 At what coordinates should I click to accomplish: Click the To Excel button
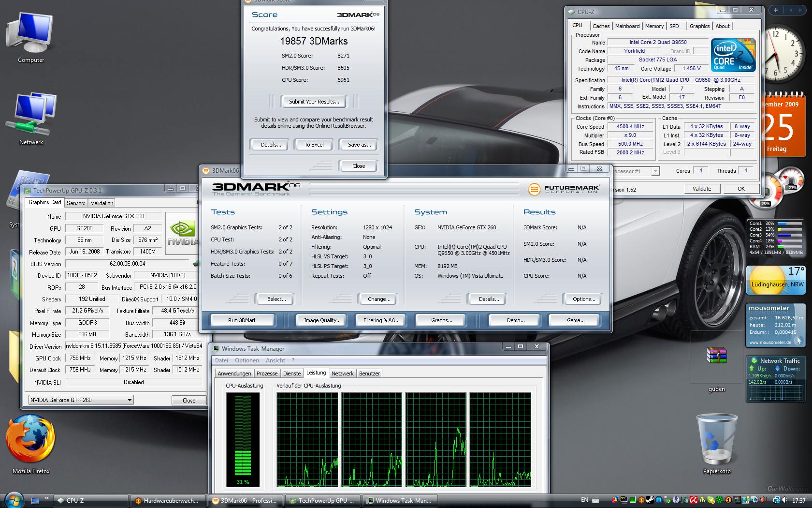coord(314,145)
